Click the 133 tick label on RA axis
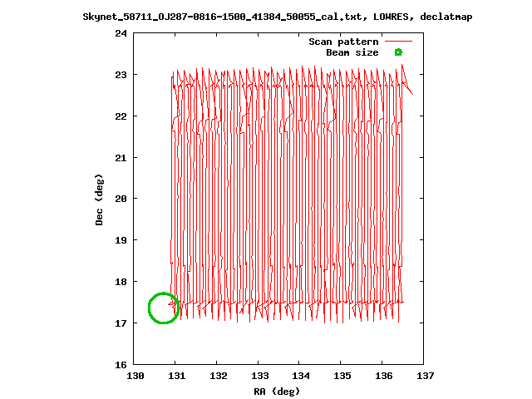Viewport: 532px width, 399px height. tap(259, 376)
